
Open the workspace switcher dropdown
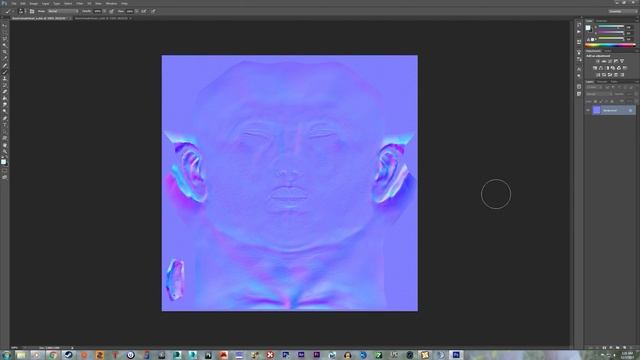(622, 11)
